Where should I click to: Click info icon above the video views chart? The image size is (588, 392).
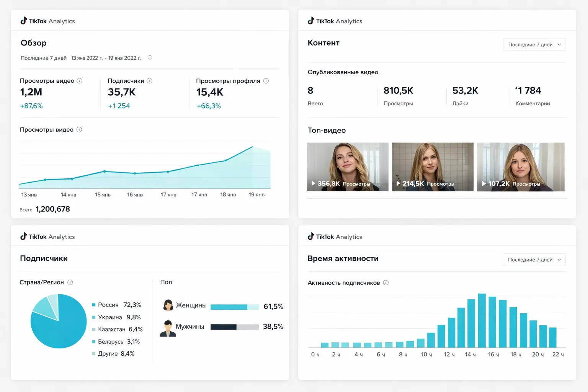pos(79,130)
